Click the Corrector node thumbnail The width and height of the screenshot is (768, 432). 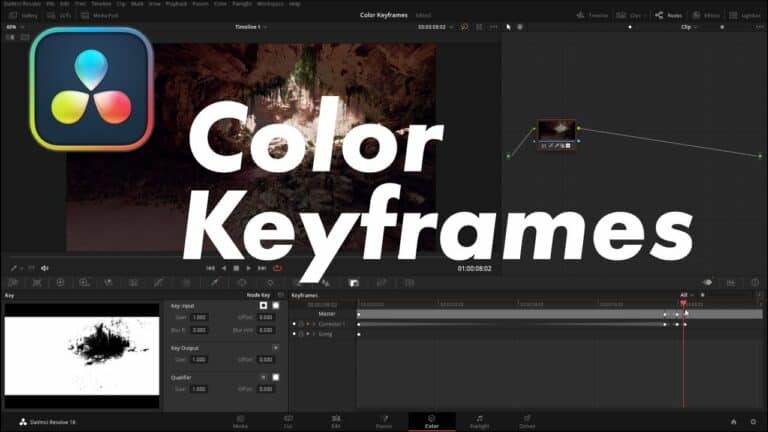tap(556, 131)
